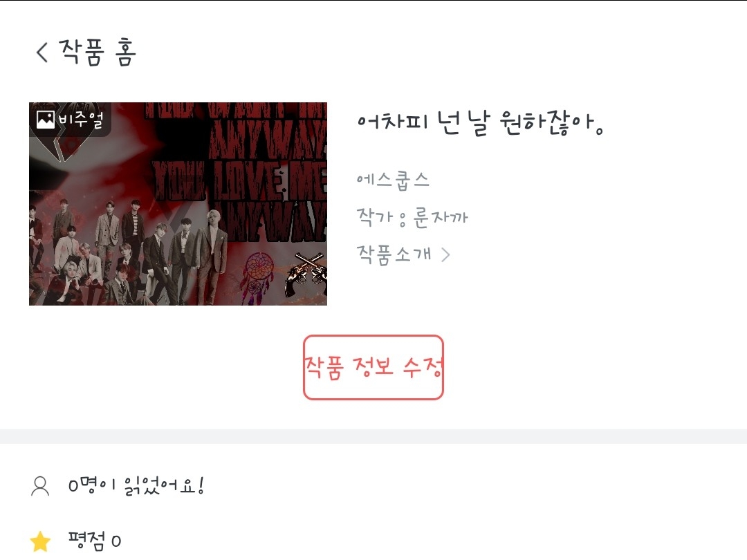Tap the title 어차피 넌 날 원하잖아.
This screenshot has height=560, width=747.
click(480, 123)
